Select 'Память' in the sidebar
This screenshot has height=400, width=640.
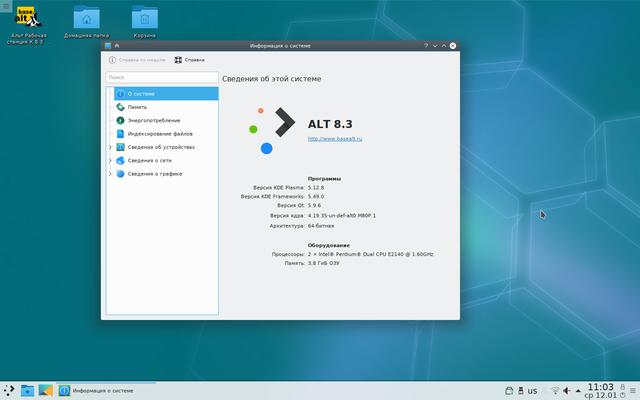coord(137,107)
